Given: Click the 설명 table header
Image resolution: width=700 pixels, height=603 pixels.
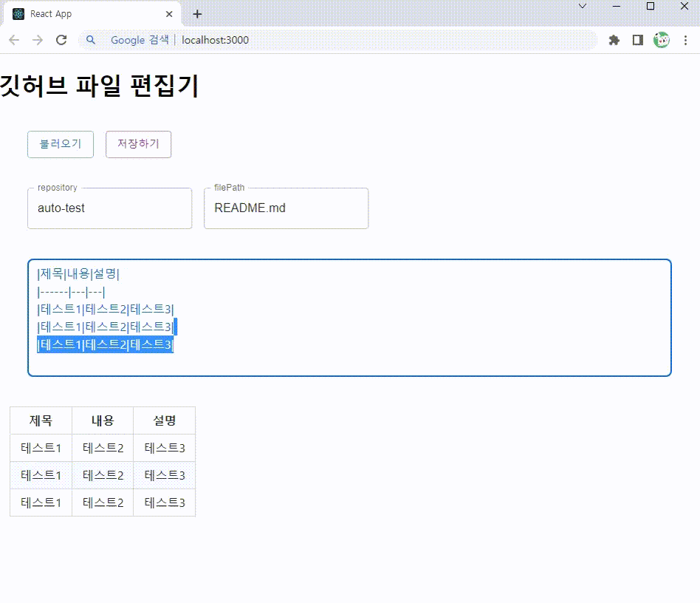Looking at the screenshot, I should 164,420.
